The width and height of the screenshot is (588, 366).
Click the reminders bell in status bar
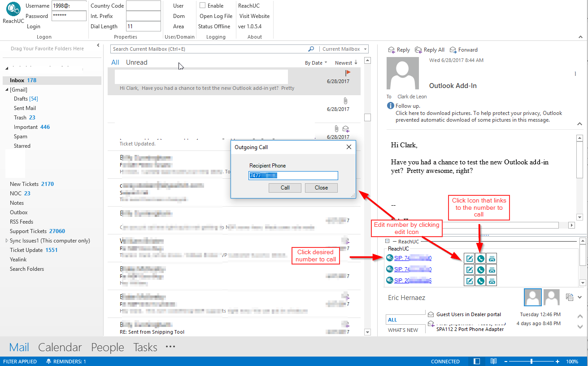pyautogui.click(x=48, y=362)
